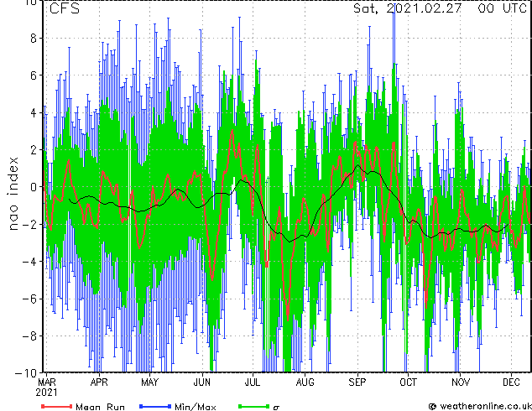Click the y-axis value -4
This screenshot has width=532, height=411.
29,262
